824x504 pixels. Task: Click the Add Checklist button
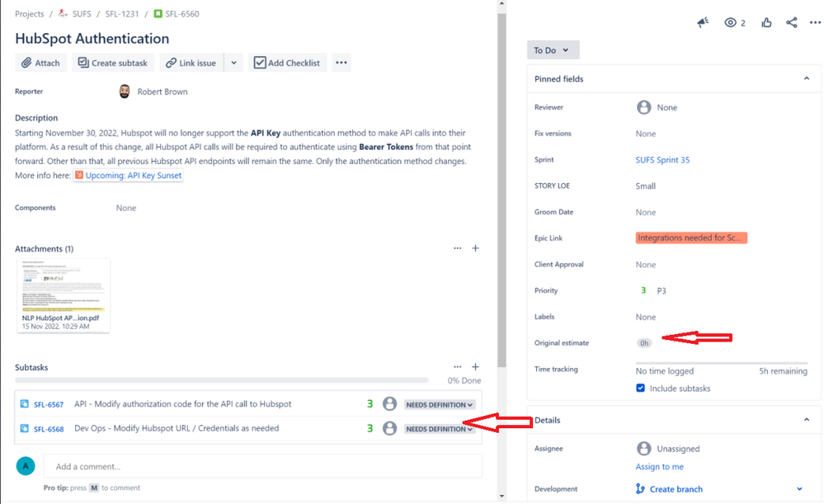point(287,63)
